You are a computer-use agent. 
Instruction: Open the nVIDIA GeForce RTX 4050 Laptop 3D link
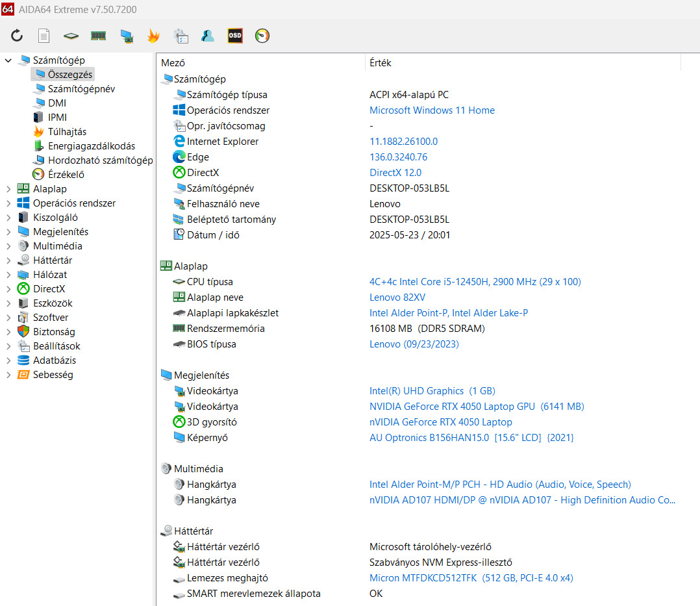(441, 422)
